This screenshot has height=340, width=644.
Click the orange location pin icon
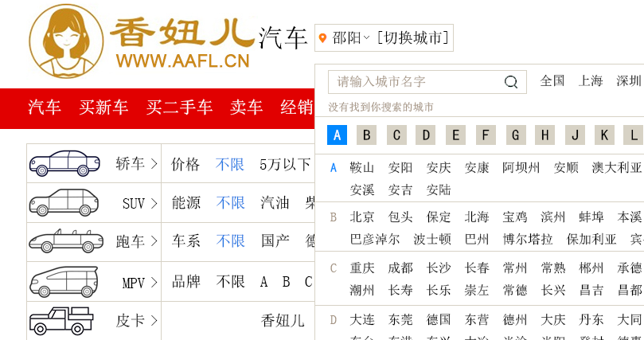(x=323, y=38)
